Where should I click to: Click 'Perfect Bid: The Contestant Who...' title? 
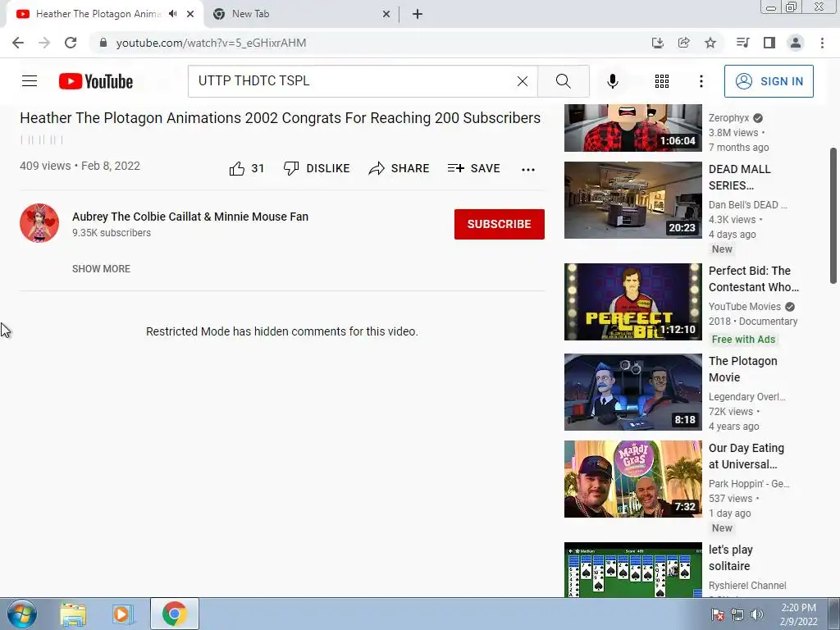click(754, 279)
